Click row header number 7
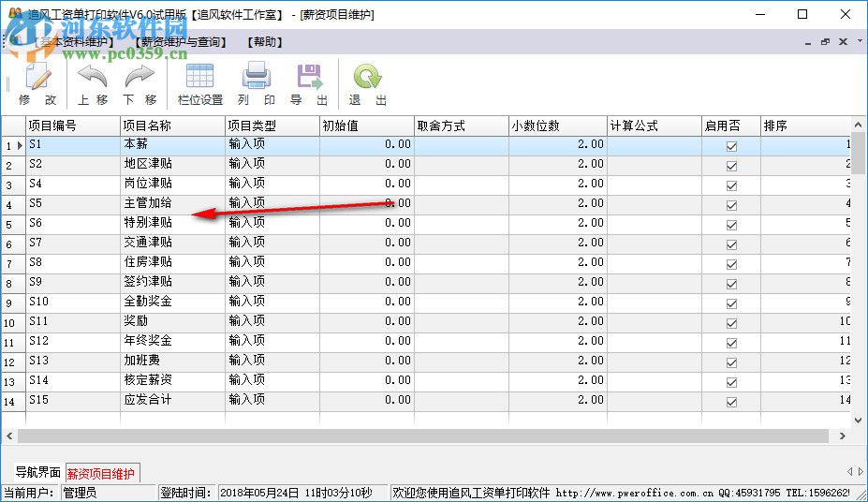This screenshot has width=868, height=502. (x=13, y=263)
